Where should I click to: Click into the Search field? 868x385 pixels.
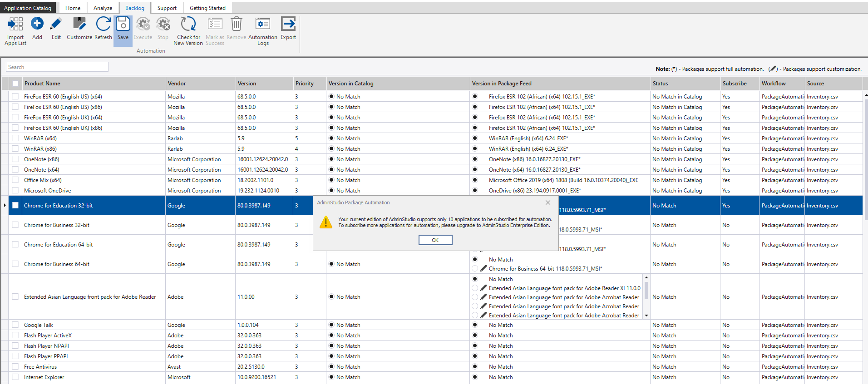coord(57,67)
